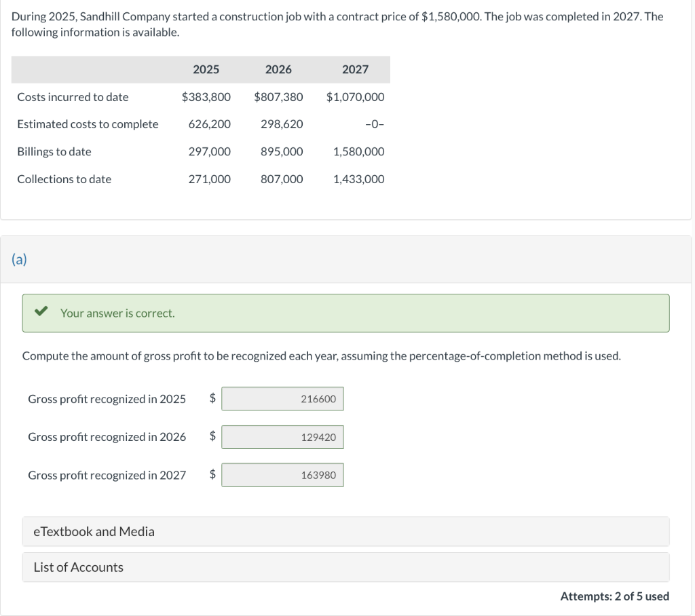Click 'Gross profit recognized in 2026' label

107,437
